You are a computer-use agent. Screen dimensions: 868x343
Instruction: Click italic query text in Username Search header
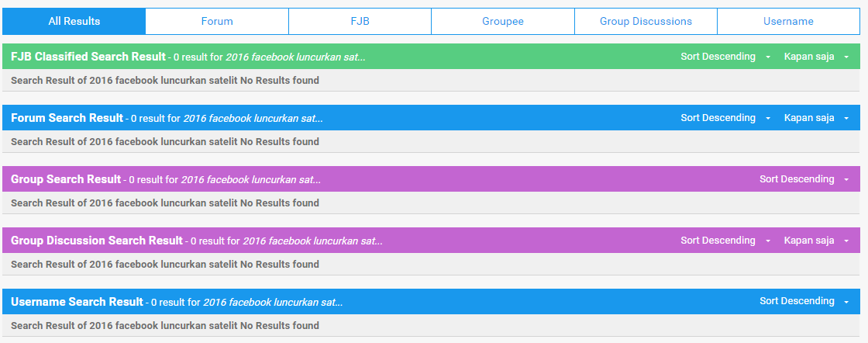coord(273,303)
